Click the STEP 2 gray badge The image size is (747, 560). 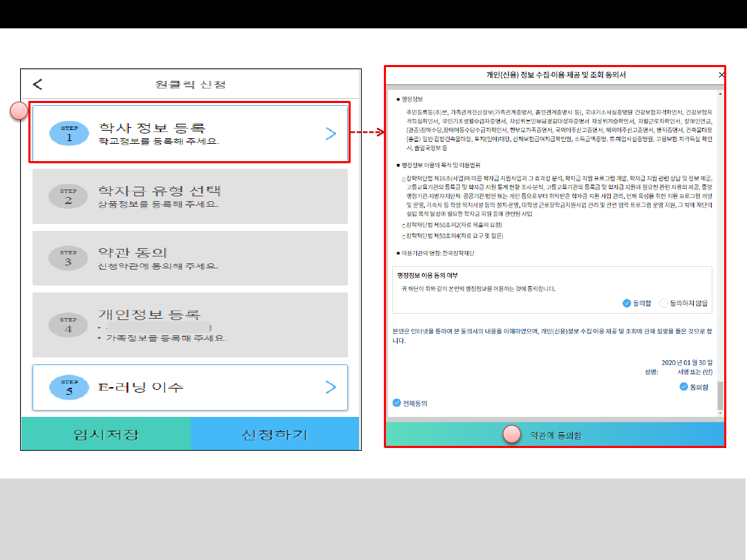pyautogui.click(x=69, y=196)
